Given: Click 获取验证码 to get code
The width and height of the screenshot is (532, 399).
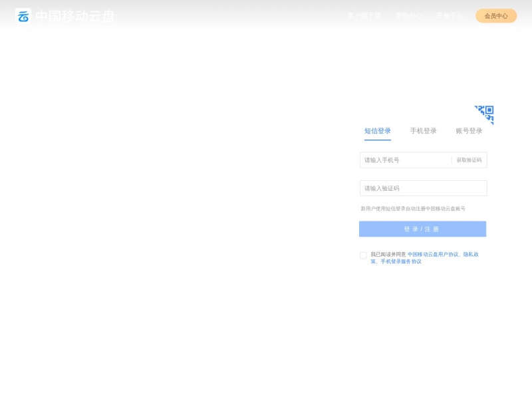Looking at the screenshot, I should click(469, 160).
